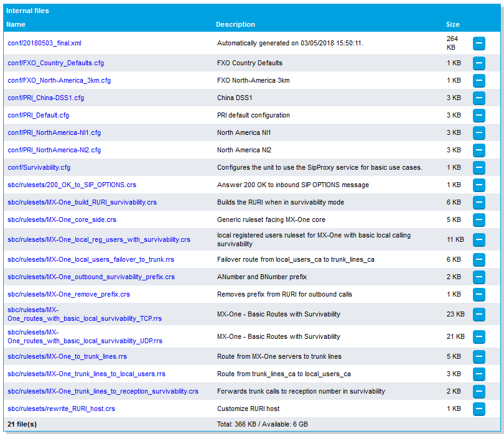Viewport: 504px width, 434px height.
Task: Click MX-One_outbound_survivability_prefix.crs file link
Action: tap(91, 277)
